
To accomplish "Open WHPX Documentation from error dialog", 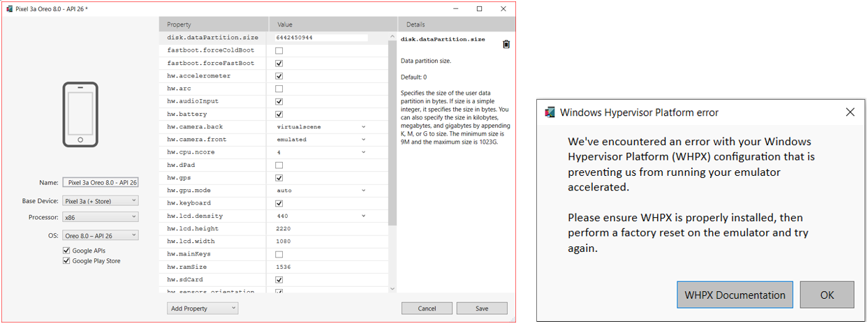I will (x=735, y=295).
